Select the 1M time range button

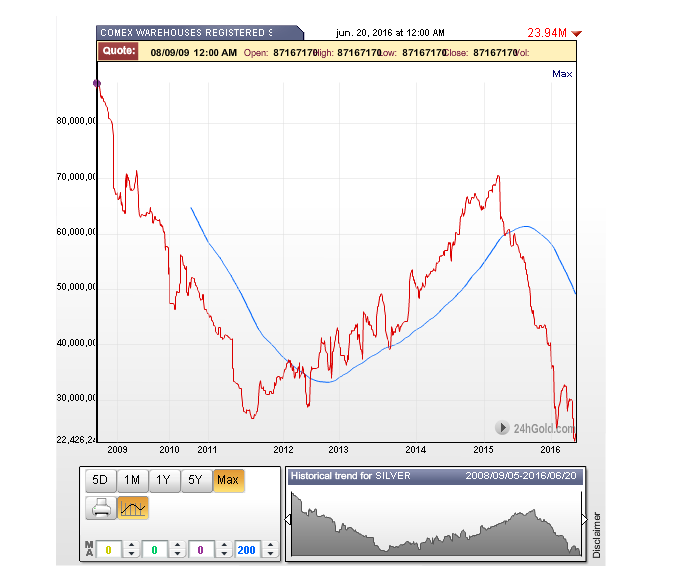click(x=132, y=480)
